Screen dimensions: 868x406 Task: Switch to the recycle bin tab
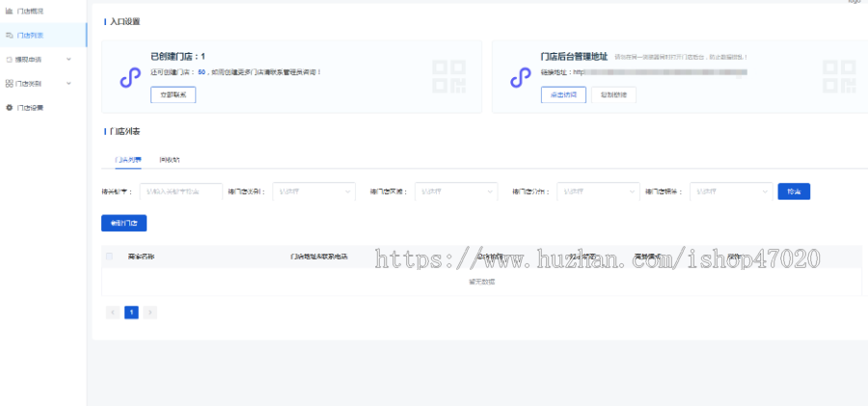[169, 159]
